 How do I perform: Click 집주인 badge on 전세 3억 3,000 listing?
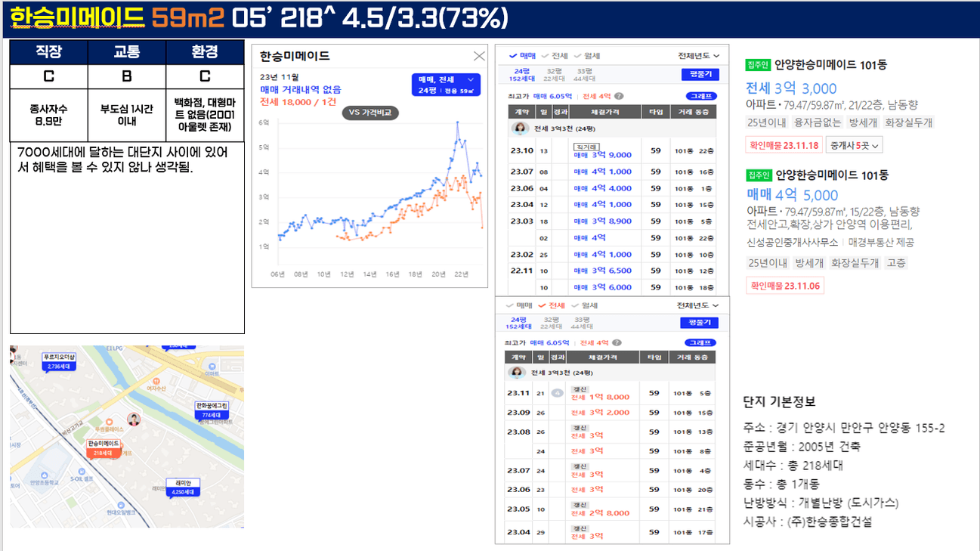759,64
